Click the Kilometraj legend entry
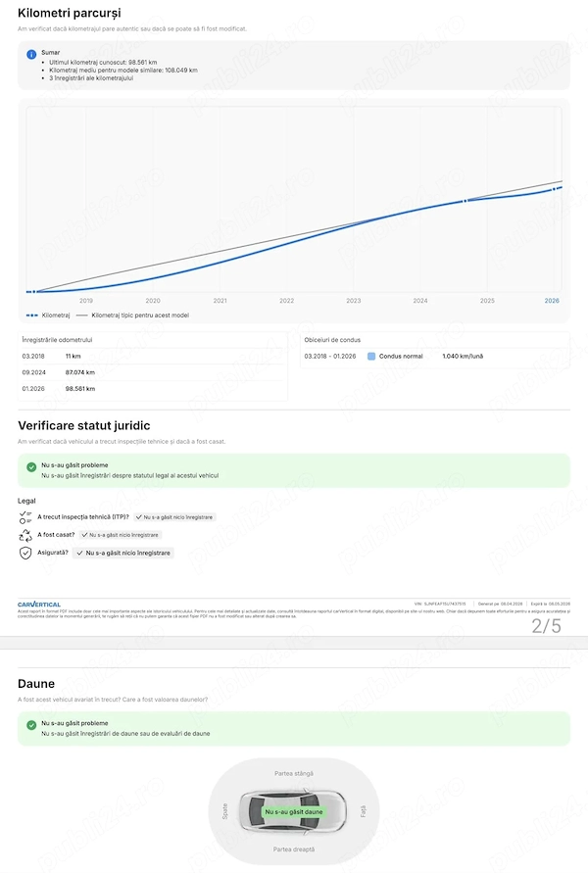The image size is (588, 873). tap(48, 315)
